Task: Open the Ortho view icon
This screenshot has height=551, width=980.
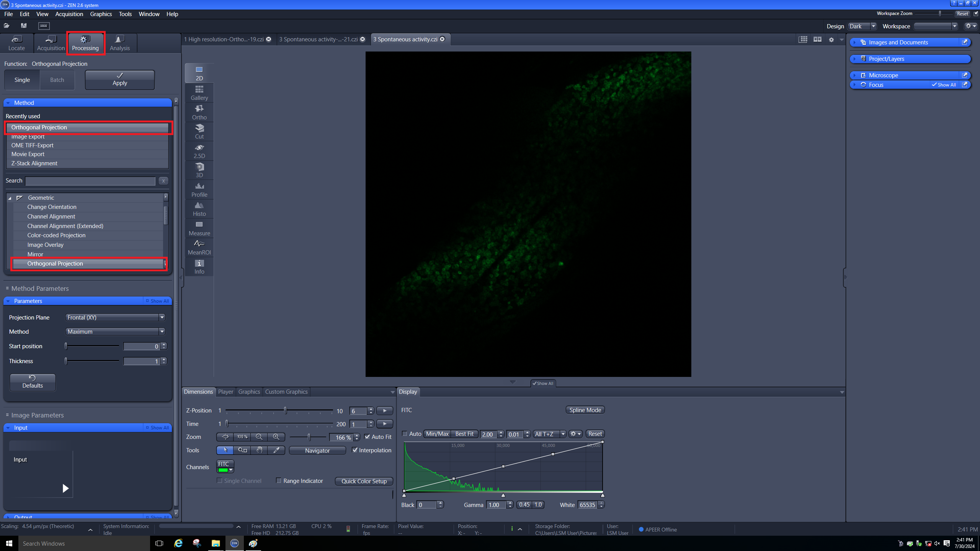Action: [x=199, y=112]
